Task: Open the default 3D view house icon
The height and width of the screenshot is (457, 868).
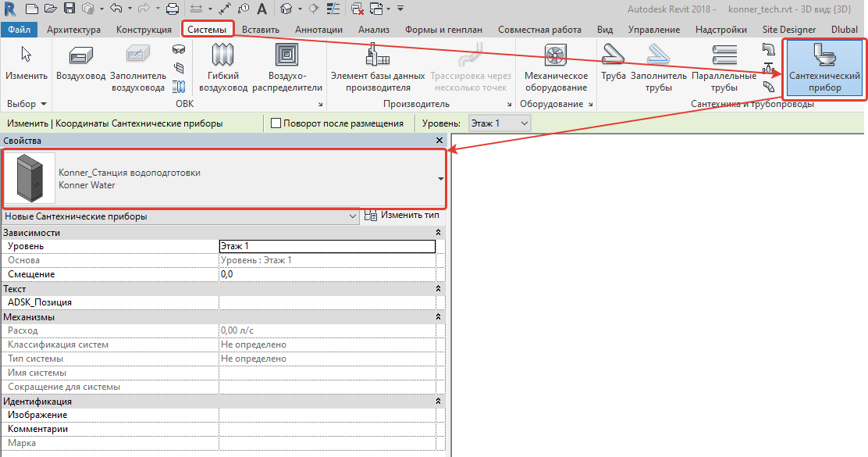Action: tap(286, 9)
